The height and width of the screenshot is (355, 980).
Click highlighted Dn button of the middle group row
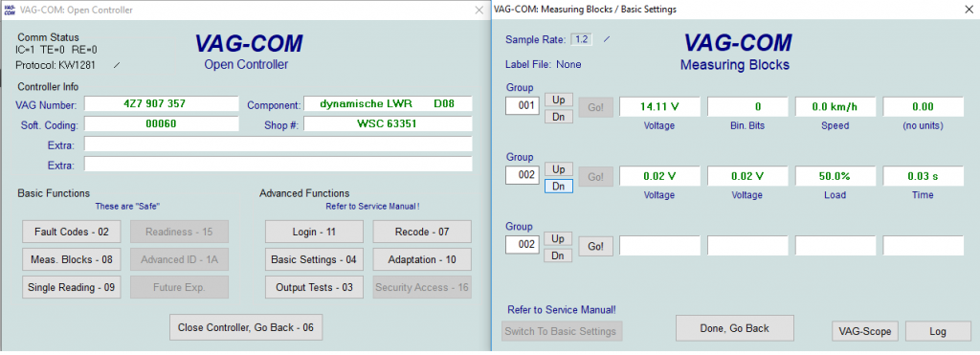click(559, 186)
